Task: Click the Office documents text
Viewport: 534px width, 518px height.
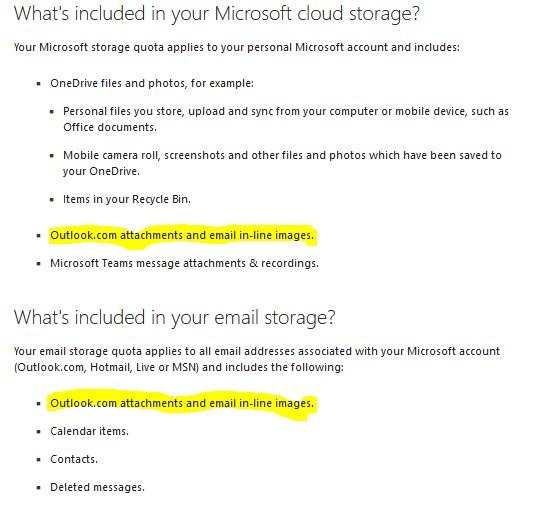Action: (x=110, y=127)
